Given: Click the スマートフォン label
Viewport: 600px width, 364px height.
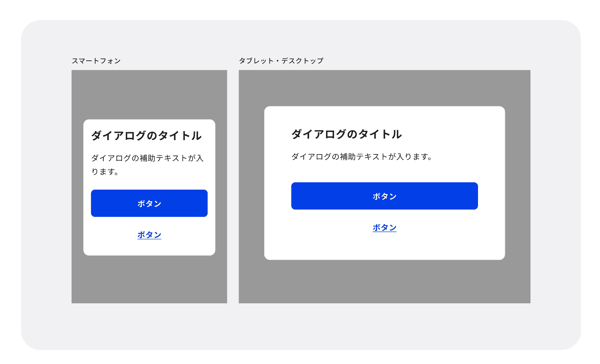Looking at the screenshot, I should pos(96,61).
